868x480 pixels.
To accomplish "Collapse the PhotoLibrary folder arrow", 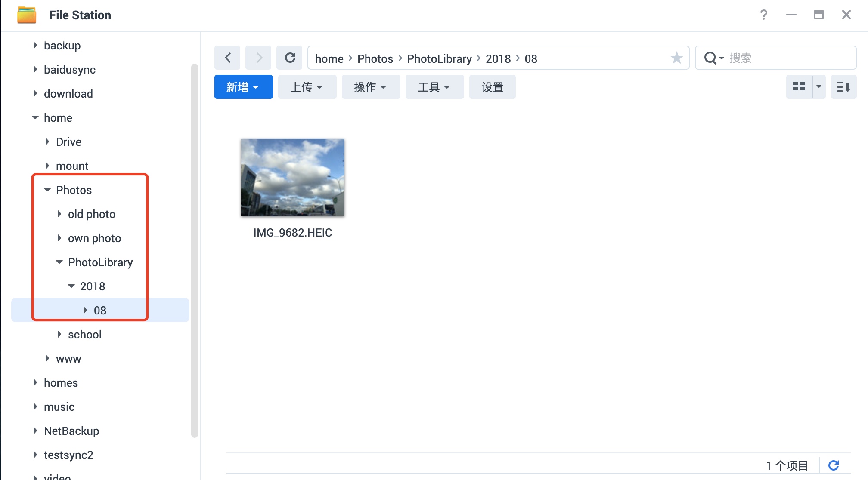I will coord(59,262).
